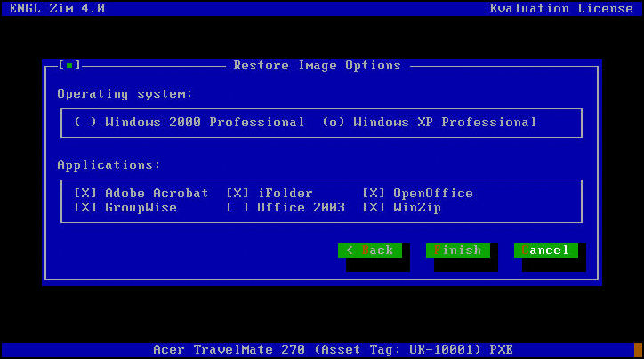The height and width of the screenshot is (359, 644).
Task: Select Windows XP Professional radio option
Action: click(333, 123)
